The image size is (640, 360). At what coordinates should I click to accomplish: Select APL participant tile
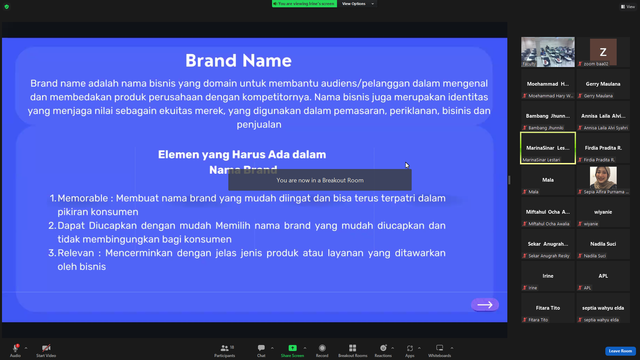[x=603, y=276]
